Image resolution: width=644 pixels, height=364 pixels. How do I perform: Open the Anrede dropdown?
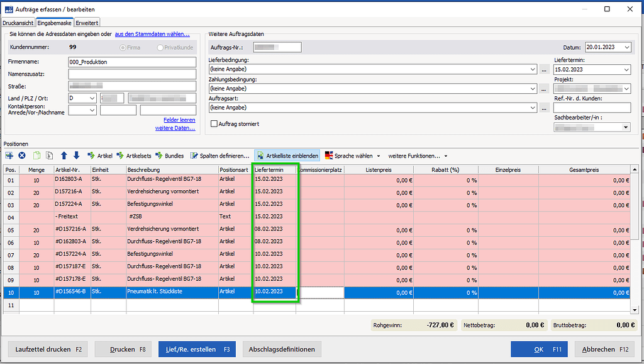92,110
